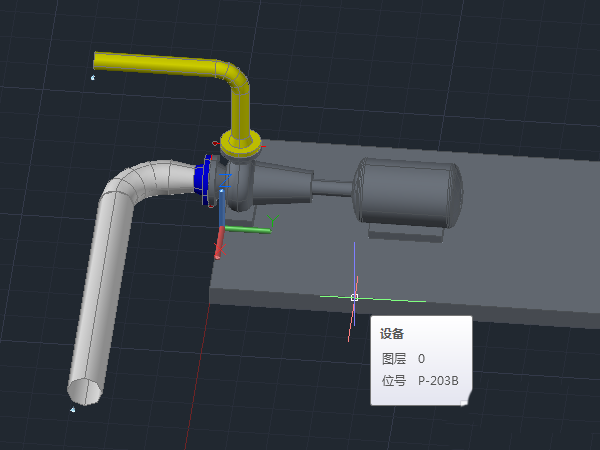Click the red X axis of the gizmo
600x450 pixels.
coord(219,243)
